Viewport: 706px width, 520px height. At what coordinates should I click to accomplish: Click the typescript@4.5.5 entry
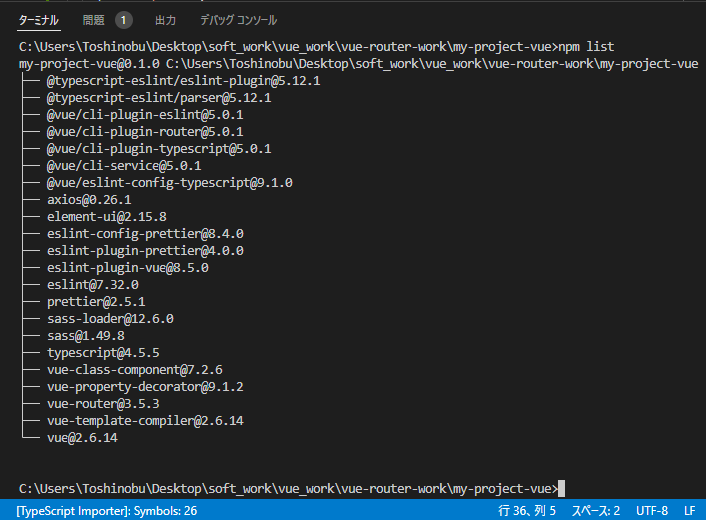103,353
